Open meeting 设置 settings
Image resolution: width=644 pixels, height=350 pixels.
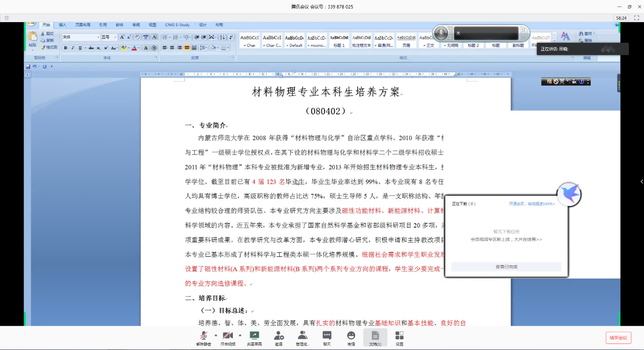[x=399, y=337]
